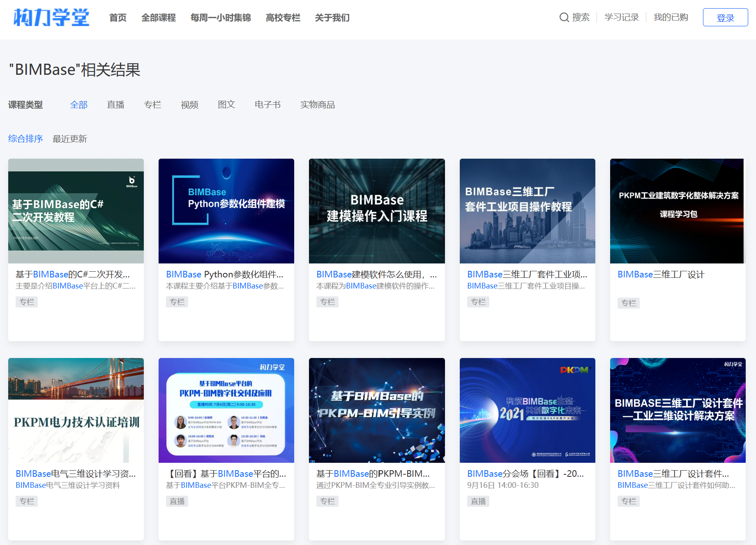
Task: Open thumbnail BIMBase Python参数化组件建模
Action: [226, 211]
